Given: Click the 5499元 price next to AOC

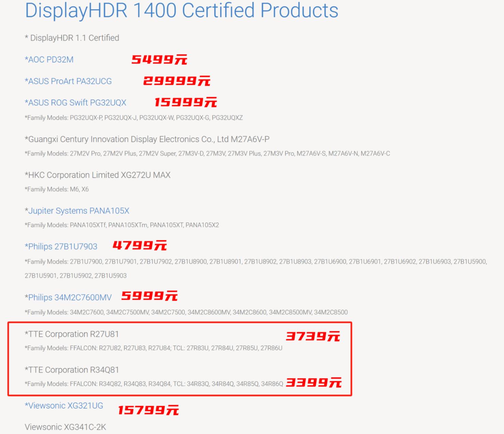Looking at the screenshot, I should click(x=159, y=60).
